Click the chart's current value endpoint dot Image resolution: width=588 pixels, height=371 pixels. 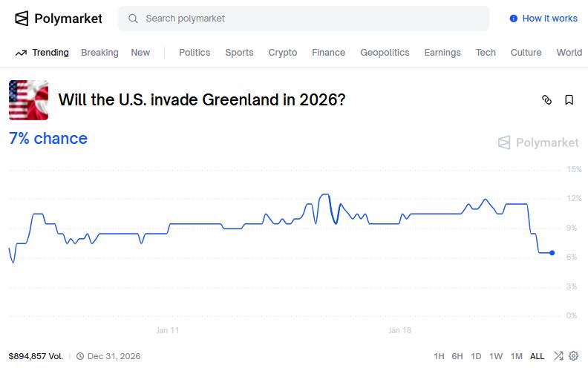[552, 253]
